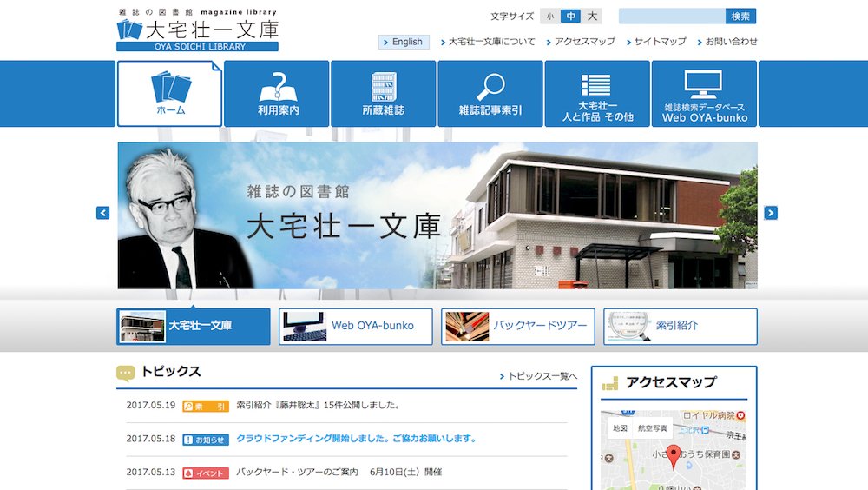
Task: Click the 検索 search button
Action: 740,17
